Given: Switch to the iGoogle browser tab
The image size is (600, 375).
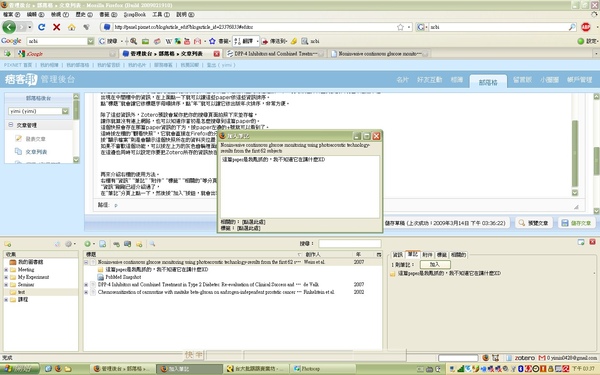Looking at the screenshot, I should tap(66, 54).
